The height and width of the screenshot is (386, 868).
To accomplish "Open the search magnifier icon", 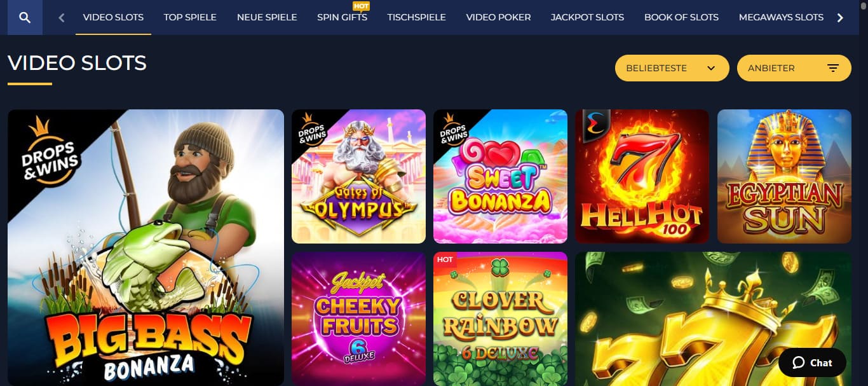I will coord(25,17).
